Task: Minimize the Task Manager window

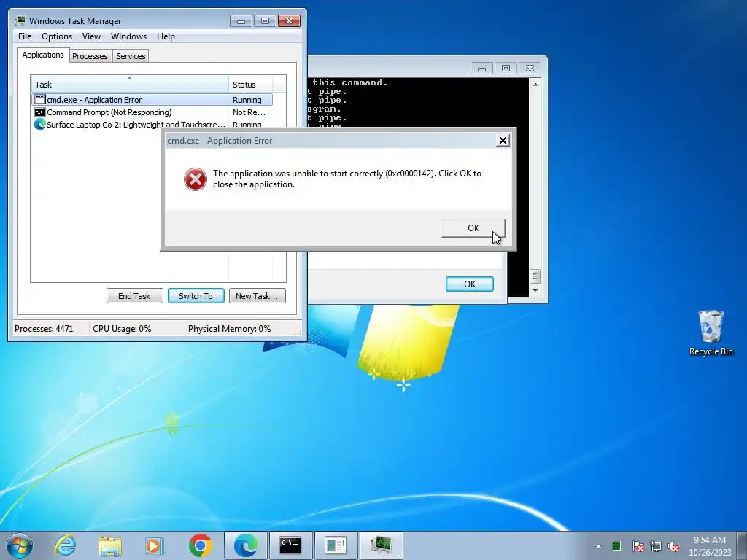Action: (x=241, y=21)
